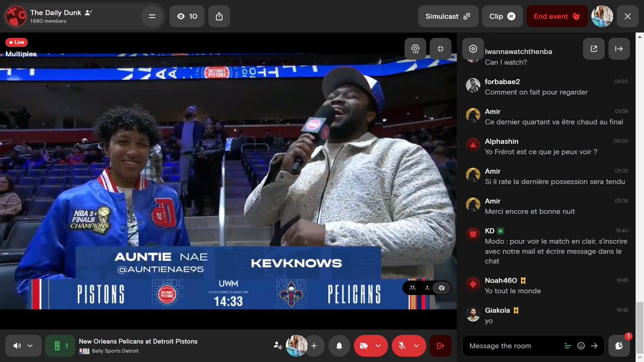
Task: Open the 720 video quality settings
Action: point(415,49)
